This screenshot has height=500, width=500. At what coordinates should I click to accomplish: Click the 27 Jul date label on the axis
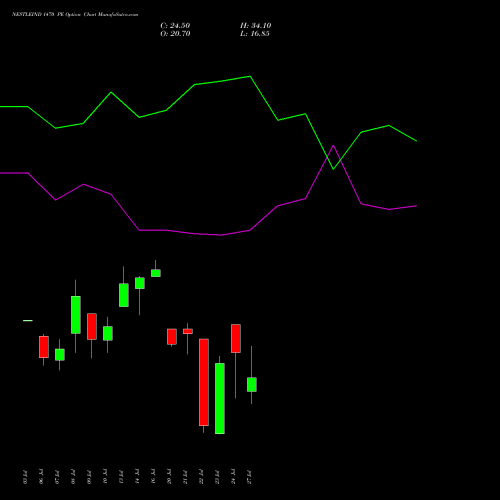point(250,477)
